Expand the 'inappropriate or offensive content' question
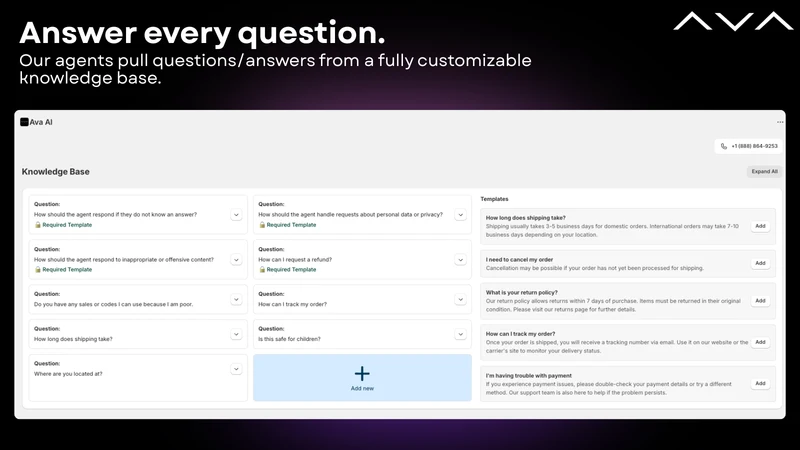Screen dimensions: 800x450 click(x=236, y=260)
